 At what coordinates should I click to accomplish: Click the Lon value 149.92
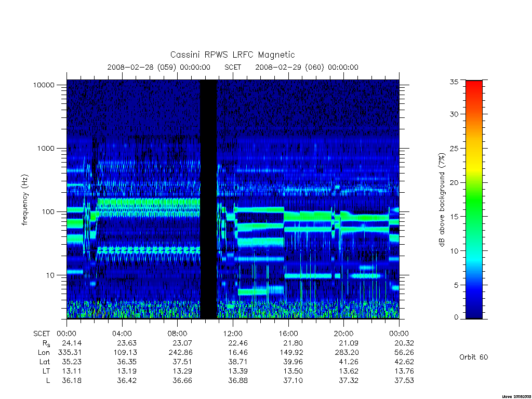291,352
